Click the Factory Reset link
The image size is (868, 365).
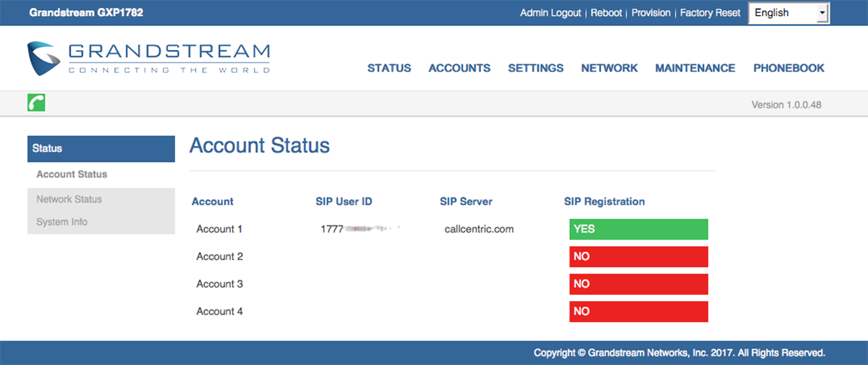710,13
